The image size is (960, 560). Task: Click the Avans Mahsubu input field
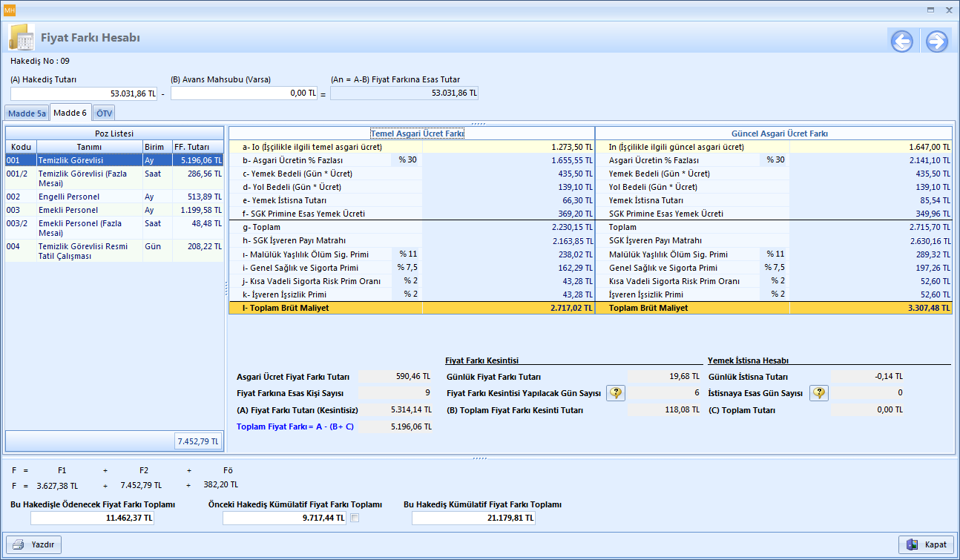tap(244, 93)
